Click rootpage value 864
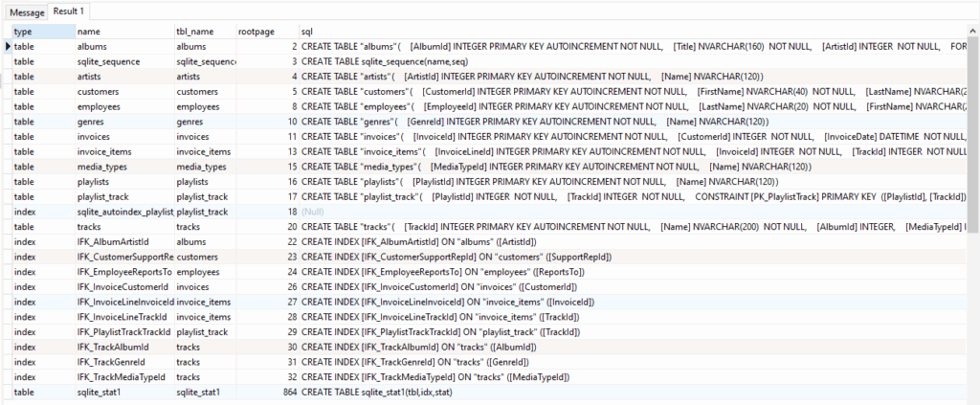This screenshot has height=405, width=980. 268,392
